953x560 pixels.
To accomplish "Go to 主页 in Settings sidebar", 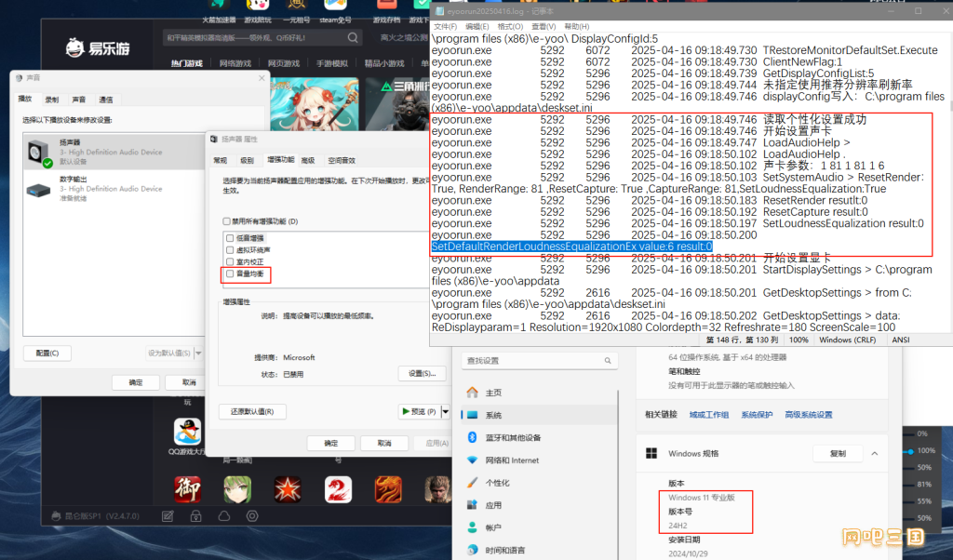I will tap(539, 393).
